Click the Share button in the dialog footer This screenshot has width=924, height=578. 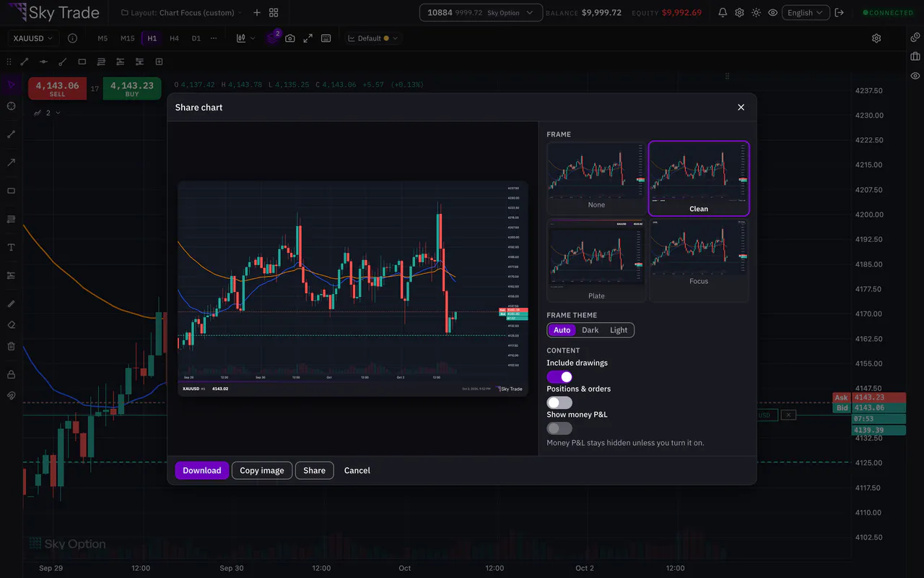[x=315, y=470]
